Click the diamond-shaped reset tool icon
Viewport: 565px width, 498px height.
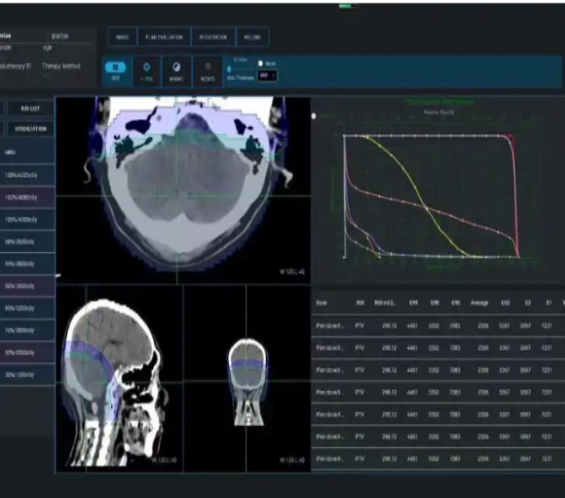click(208, 66)
